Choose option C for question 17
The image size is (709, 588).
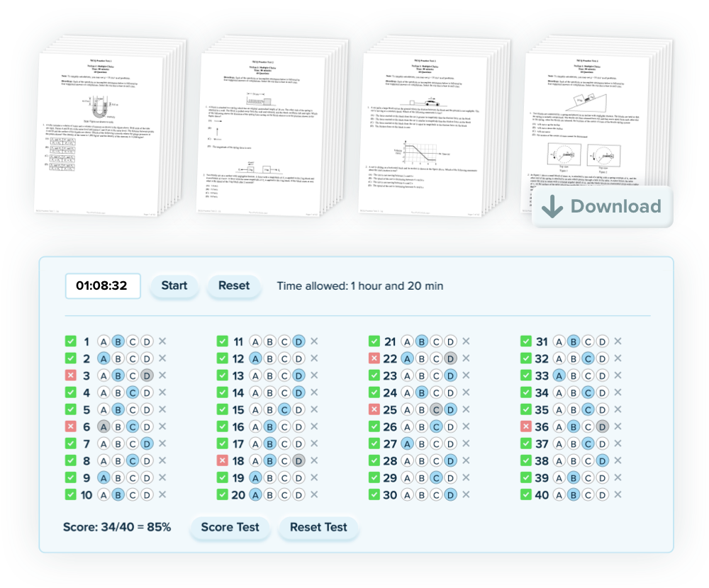(x=284, y=443)
